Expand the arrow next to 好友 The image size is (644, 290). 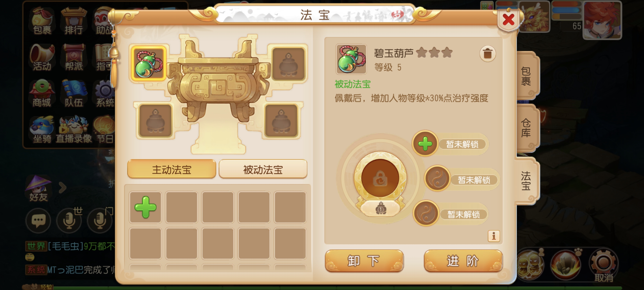(62, 187)
